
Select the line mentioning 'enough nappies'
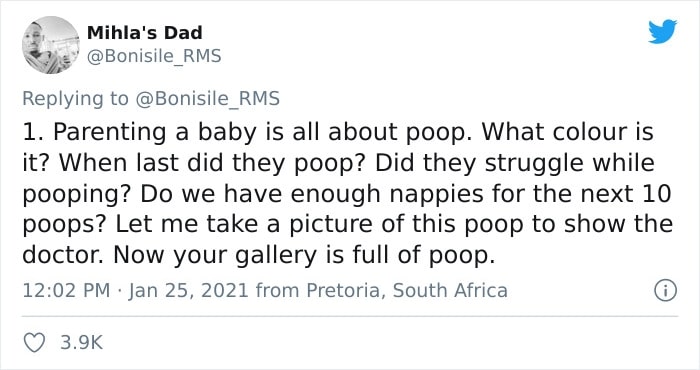347,194
